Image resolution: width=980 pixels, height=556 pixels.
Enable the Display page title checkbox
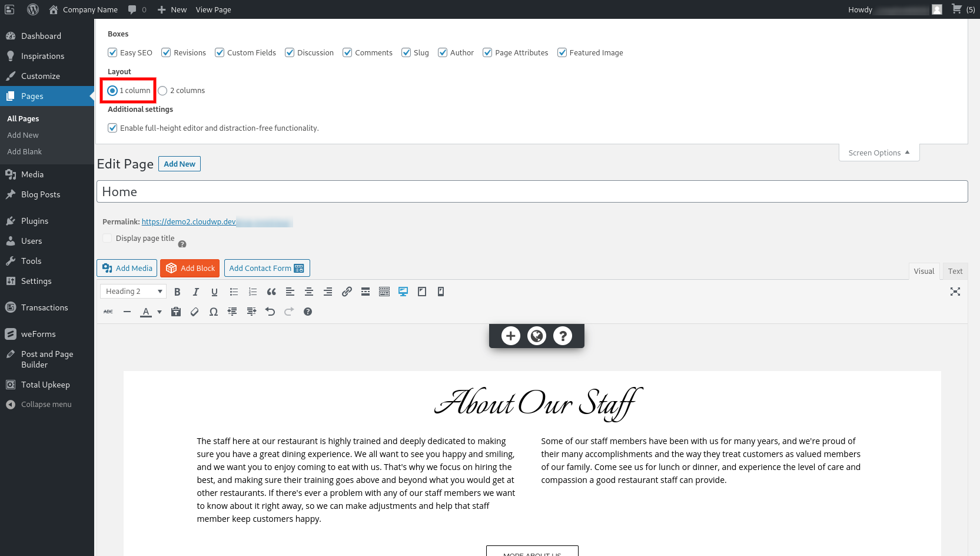(107, 238)
